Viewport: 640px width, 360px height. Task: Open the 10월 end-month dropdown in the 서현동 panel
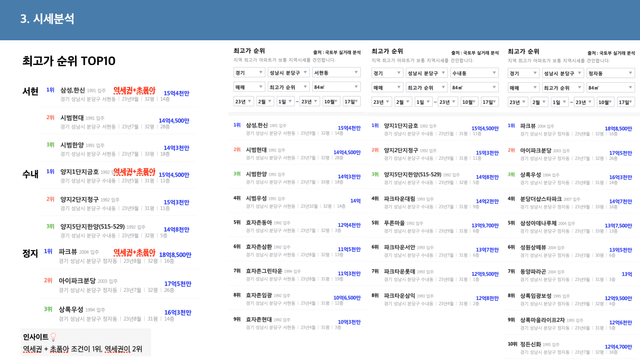point(331,102)
